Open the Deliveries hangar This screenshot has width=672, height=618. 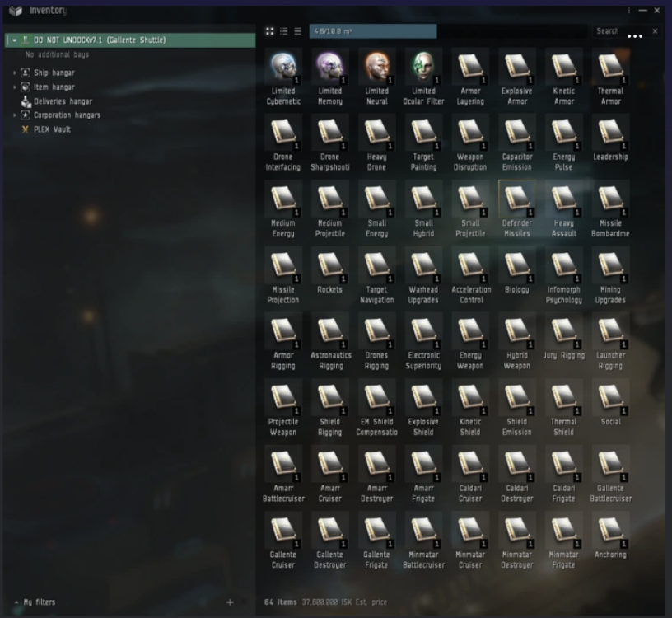tap(63, 101)
